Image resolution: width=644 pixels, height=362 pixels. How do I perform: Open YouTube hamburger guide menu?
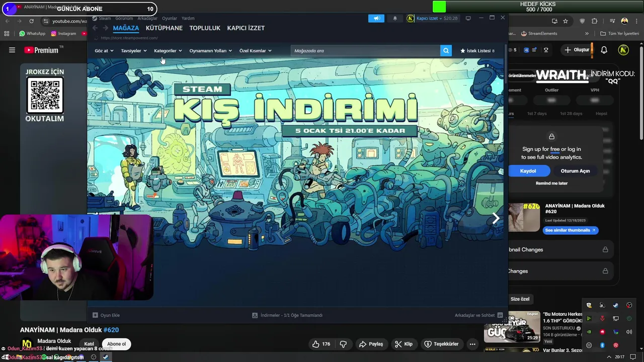(12, 50)
